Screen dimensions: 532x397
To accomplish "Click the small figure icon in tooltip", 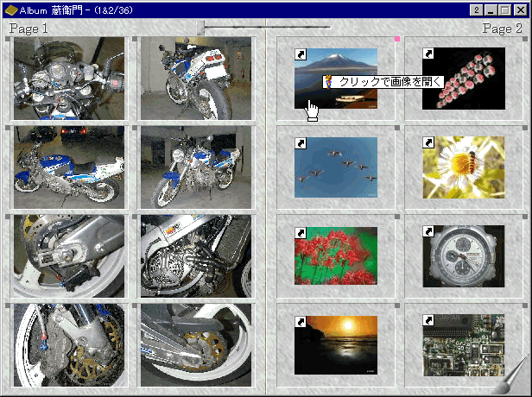I will tap(328, 82).
